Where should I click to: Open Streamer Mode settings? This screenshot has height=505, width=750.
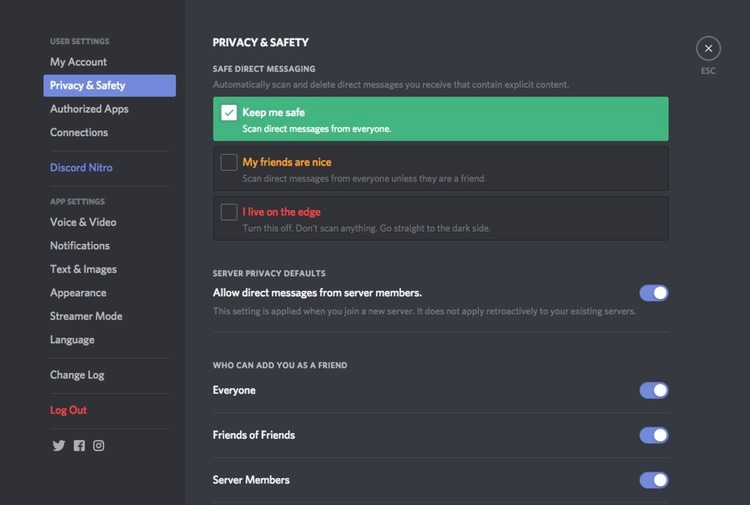coord(86,316)
